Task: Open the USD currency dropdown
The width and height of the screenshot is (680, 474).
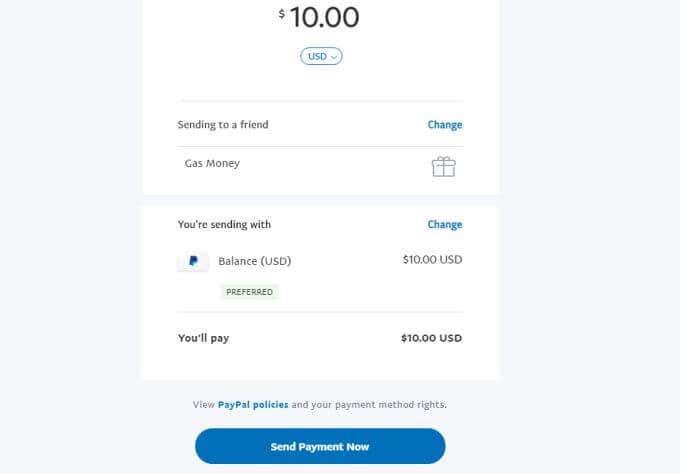Action: click(x=321, y=56)
